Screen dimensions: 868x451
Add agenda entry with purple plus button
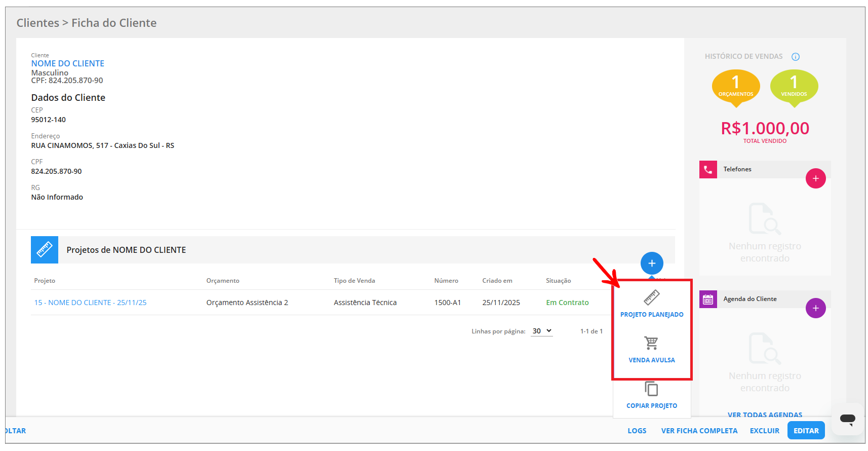click(x=815, y=308)
